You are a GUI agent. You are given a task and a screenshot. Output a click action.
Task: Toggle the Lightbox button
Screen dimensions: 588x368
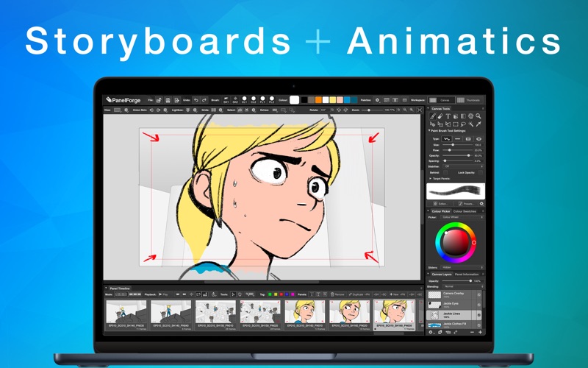[187, 110]
